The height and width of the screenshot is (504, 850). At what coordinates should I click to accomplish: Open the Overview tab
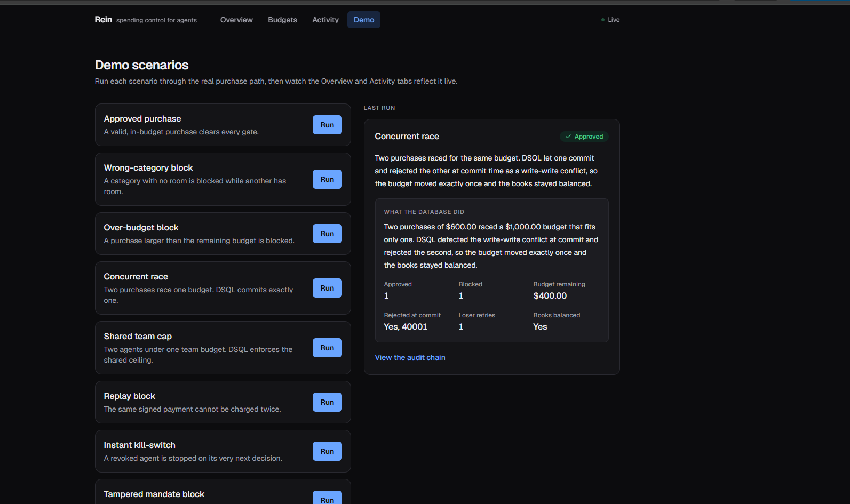236,20
